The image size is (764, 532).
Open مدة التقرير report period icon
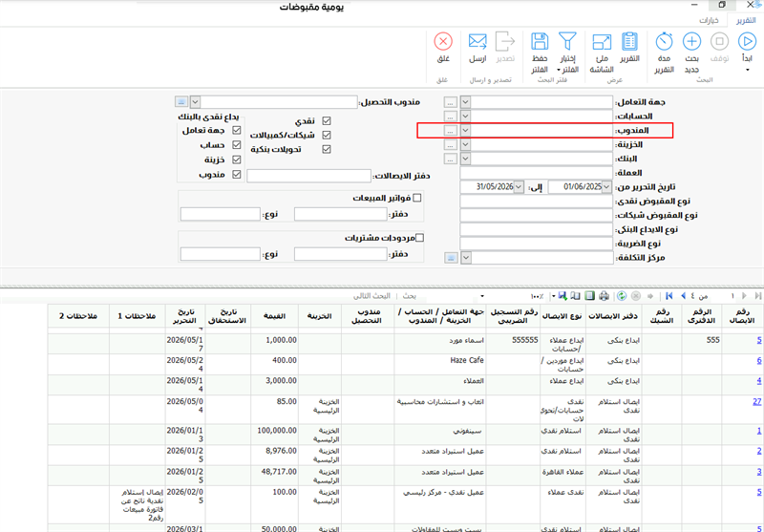pos(664,42)
